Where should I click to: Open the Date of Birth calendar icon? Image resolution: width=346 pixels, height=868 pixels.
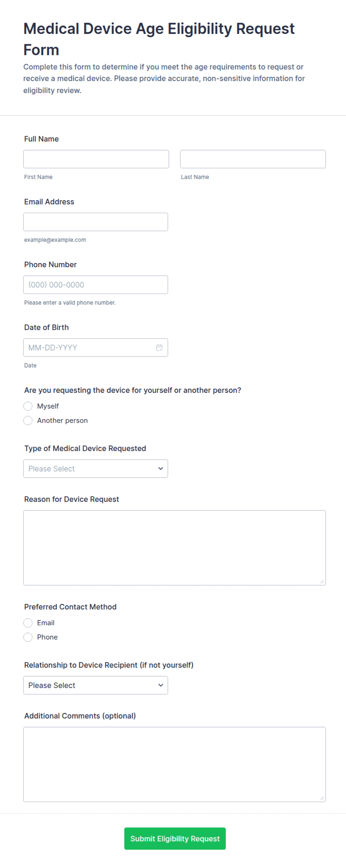tap(159, 348)
